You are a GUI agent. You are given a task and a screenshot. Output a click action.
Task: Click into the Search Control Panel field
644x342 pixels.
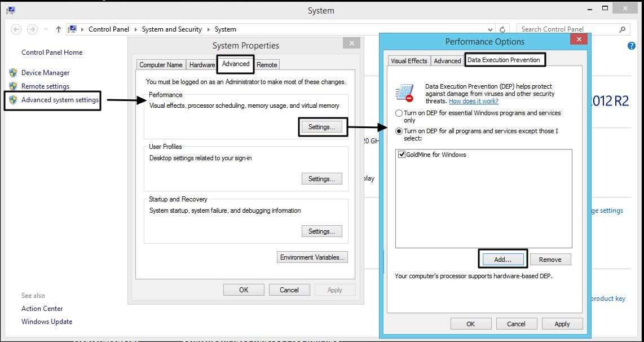567,29
